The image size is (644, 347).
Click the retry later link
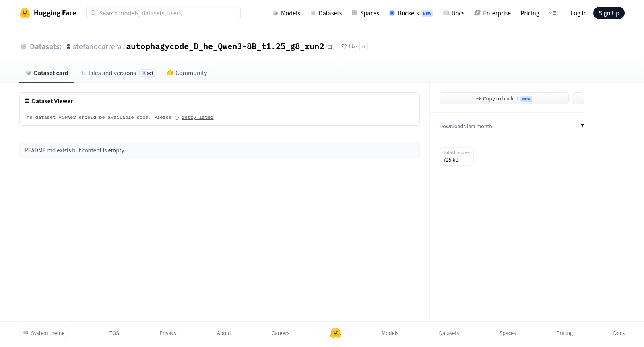[x=198, y=118]
